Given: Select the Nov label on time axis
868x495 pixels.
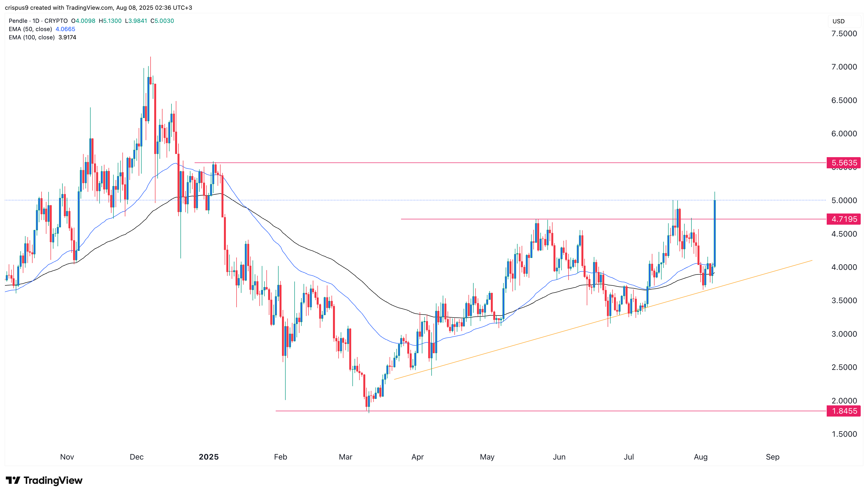Looking at the screenshot, I should pos(67,457).
